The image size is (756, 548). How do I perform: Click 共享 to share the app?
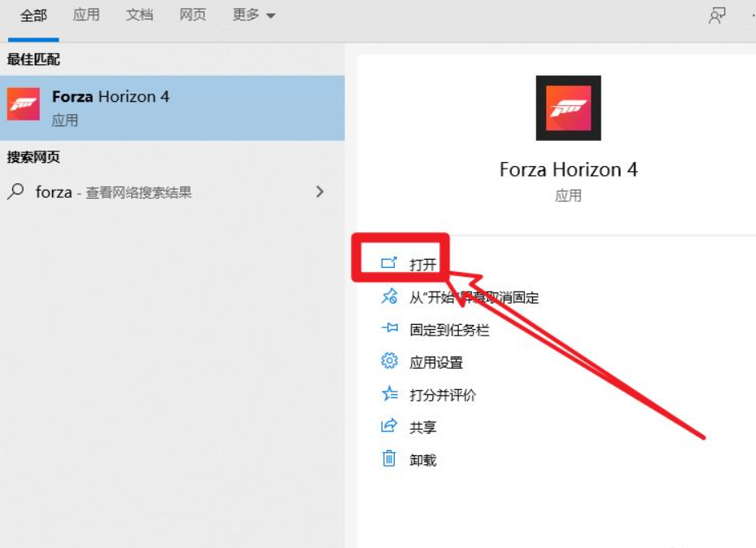coord(423,427)
